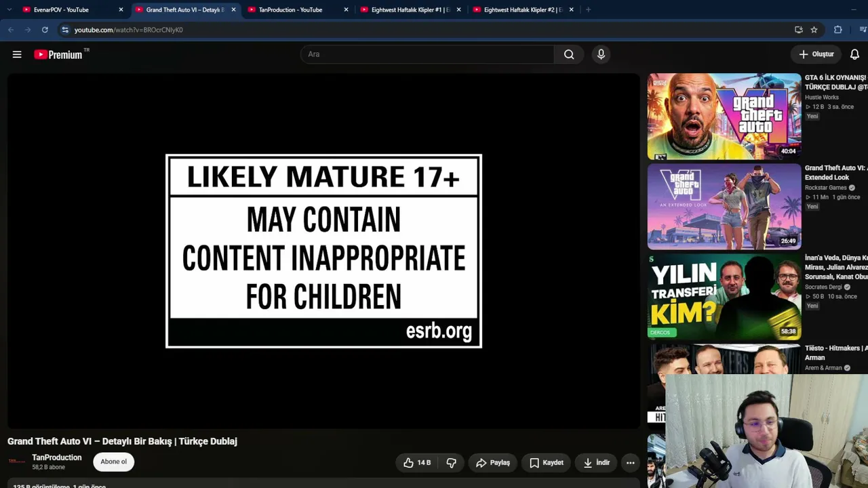Image resolution: width=868 pixels, height=488 pixels.
Task: Download the video with İndir
Action: click(597, 463)
